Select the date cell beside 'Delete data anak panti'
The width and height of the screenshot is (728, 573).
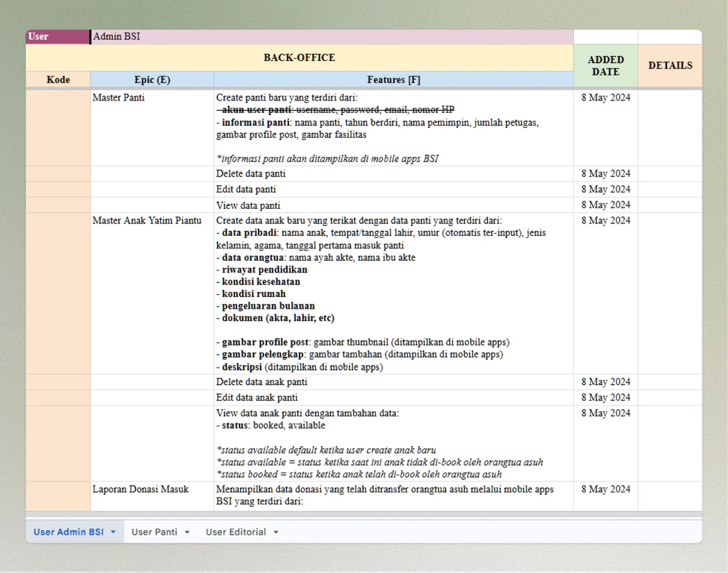point(606,382)
